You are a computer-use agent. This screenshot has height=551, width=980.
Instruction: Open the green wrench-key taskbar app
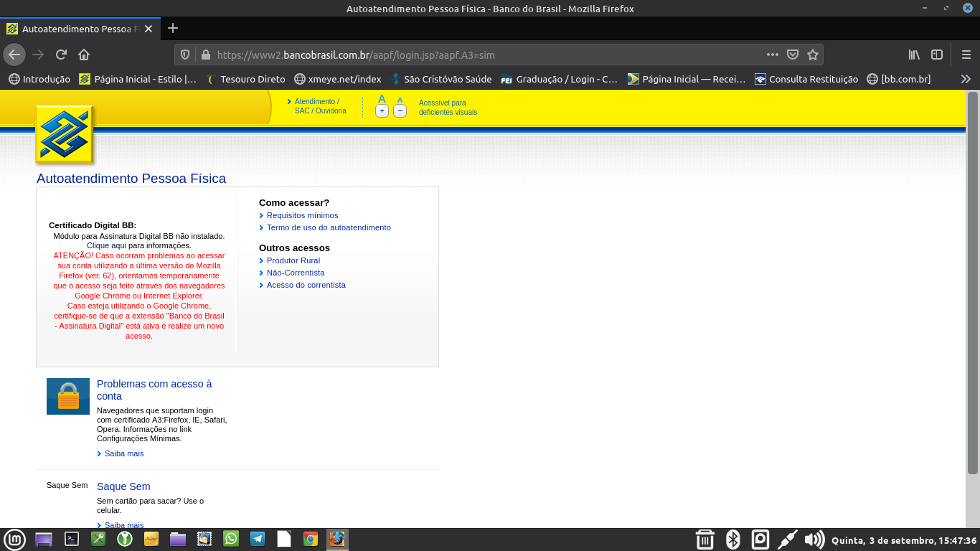click(x=98, y=539)
